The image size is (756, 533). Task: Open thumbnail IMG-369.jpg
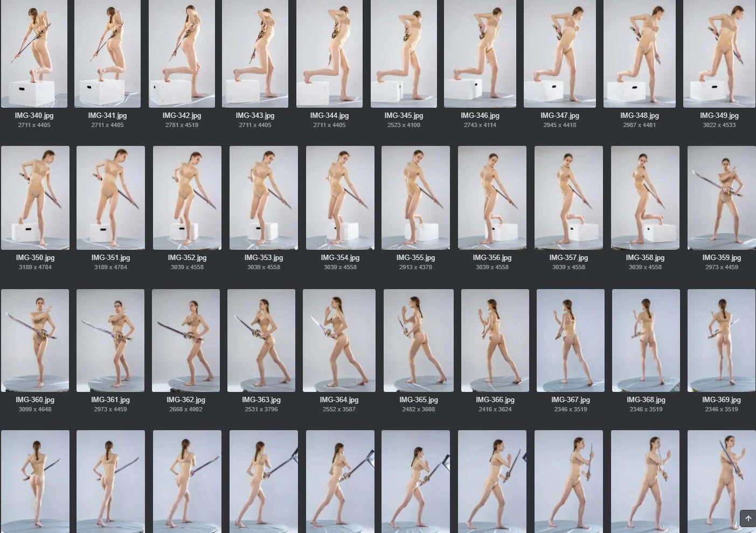722,340
